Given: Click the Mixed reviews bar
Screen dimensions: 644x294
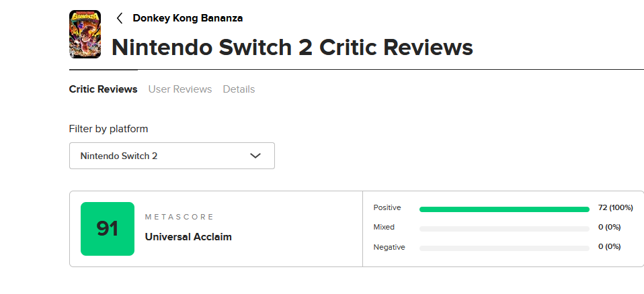Looking at the screenshot, I should coord(504,229).
